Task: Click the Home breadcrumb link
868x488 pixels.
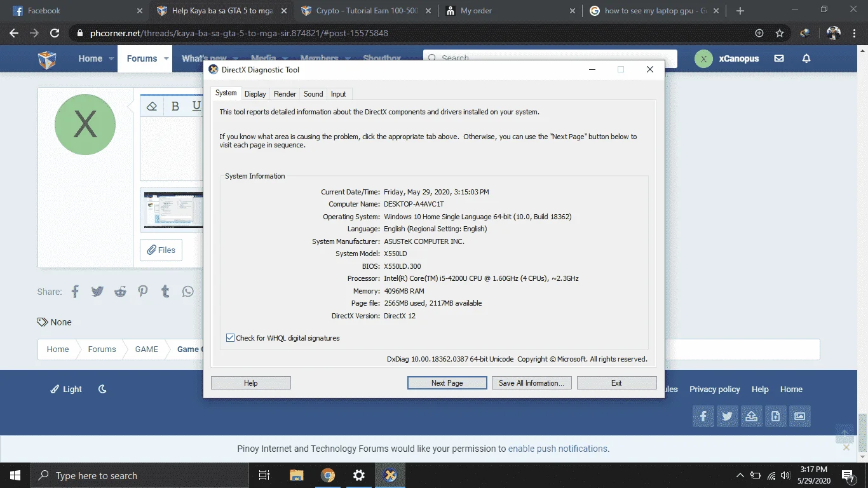Action: [x=58, y=349]
